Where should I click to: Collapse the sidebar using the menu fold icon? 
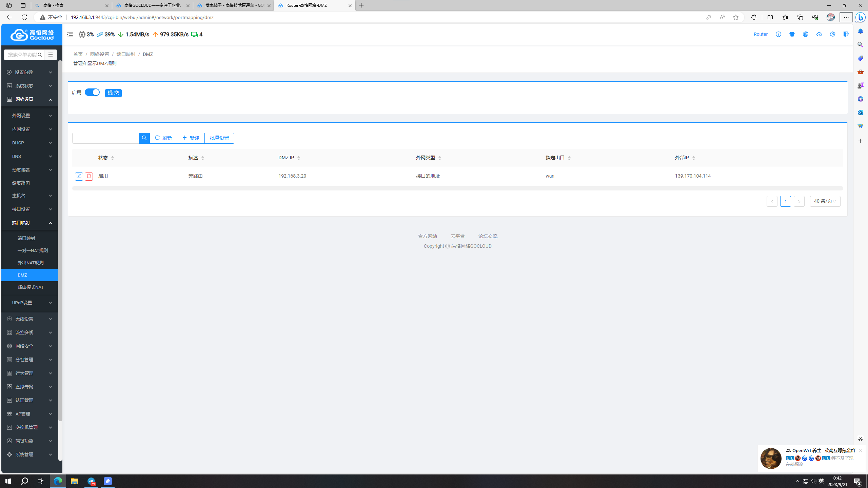[70, 35]
